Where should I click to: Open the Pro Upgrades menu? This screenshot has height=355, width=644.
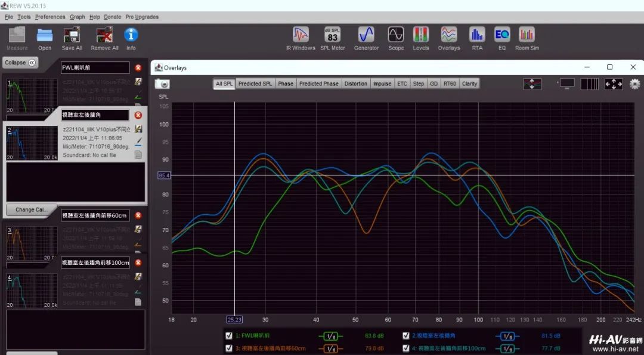(x=142, y=17)
